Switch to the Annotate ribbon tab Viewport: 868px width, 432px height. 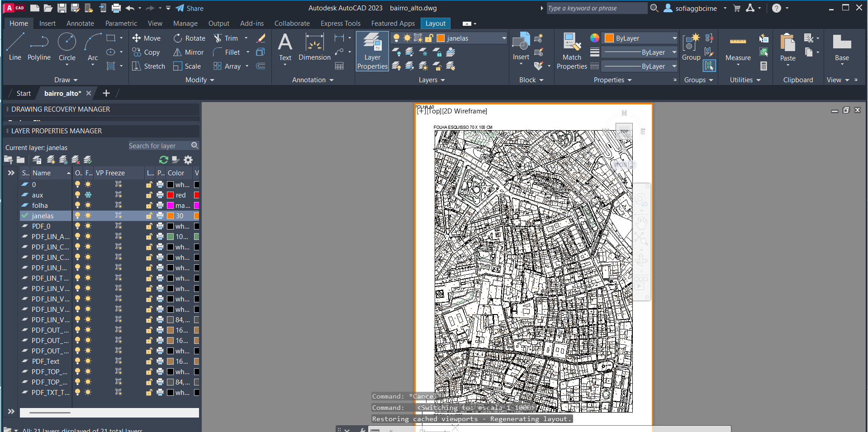[x=80, y=23]
